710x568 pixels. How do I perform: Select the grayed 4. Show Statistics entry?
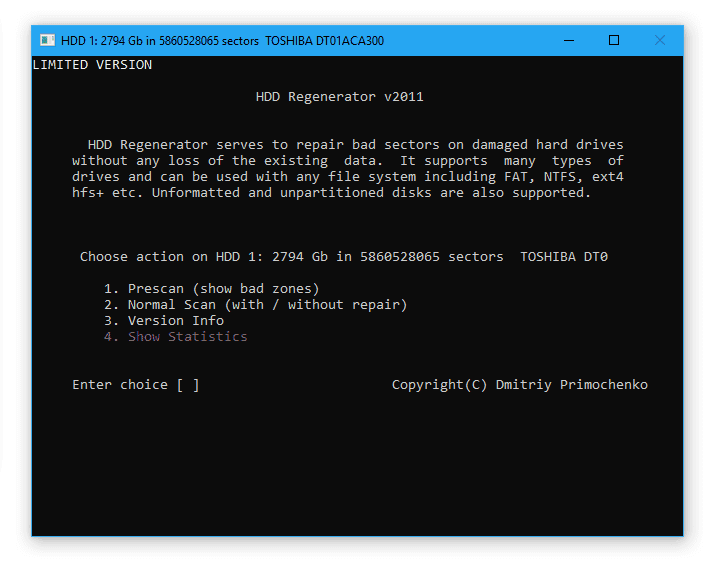click(x=176, y=337)
